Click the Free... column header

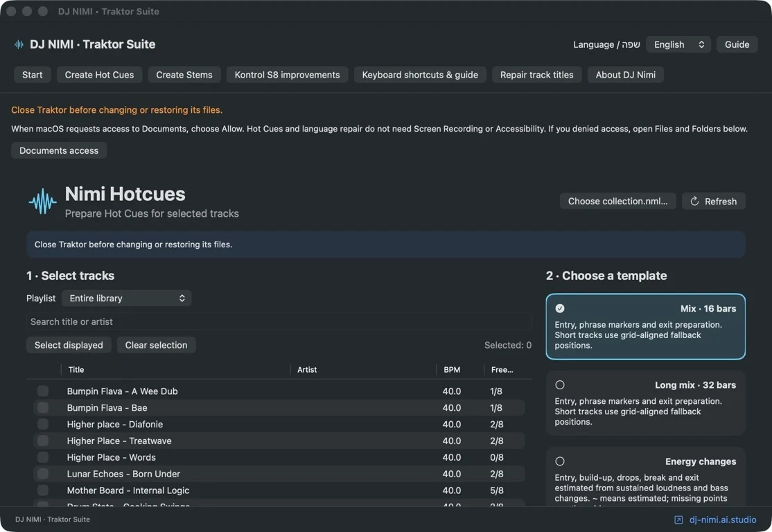click(502, 370)
